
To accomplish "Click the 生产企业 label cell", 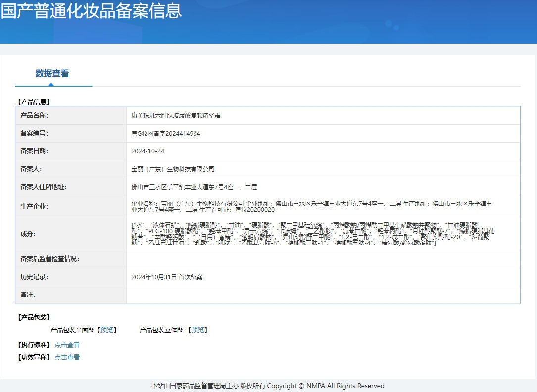I will point(71,206).
